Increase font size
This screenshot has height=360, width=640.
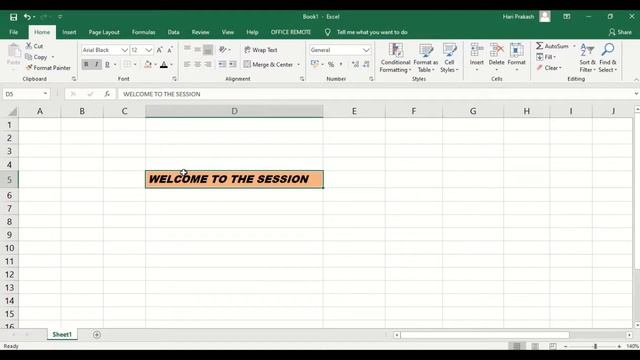point(160,50)
